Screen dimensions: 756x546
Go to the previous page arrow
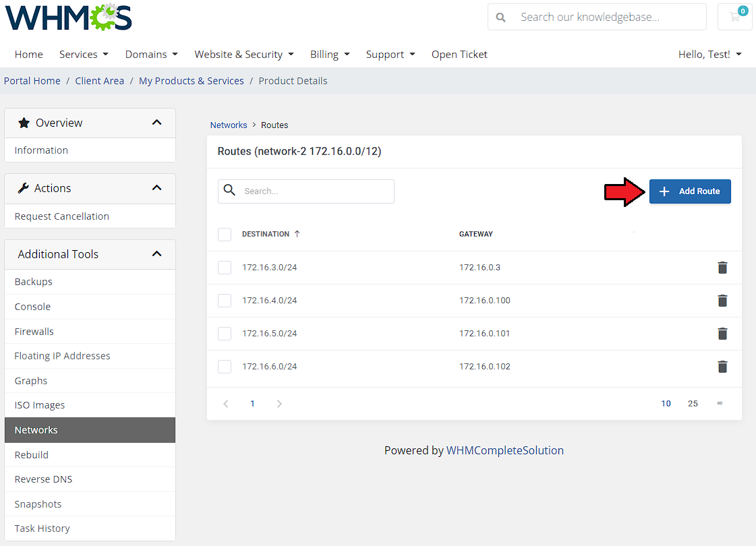pyautogui.click(x=226, y=404)
